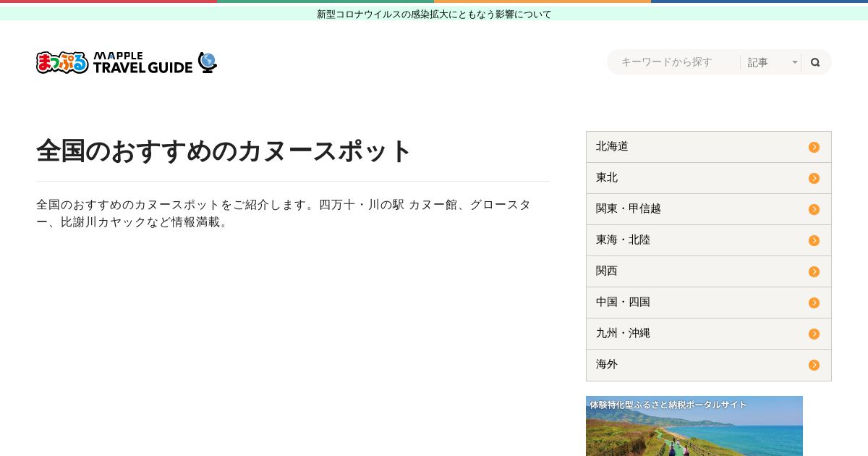Screen dimensions: 868x456
Task: Click the orange arrow next to 東北
Action: tap(814, 178)
